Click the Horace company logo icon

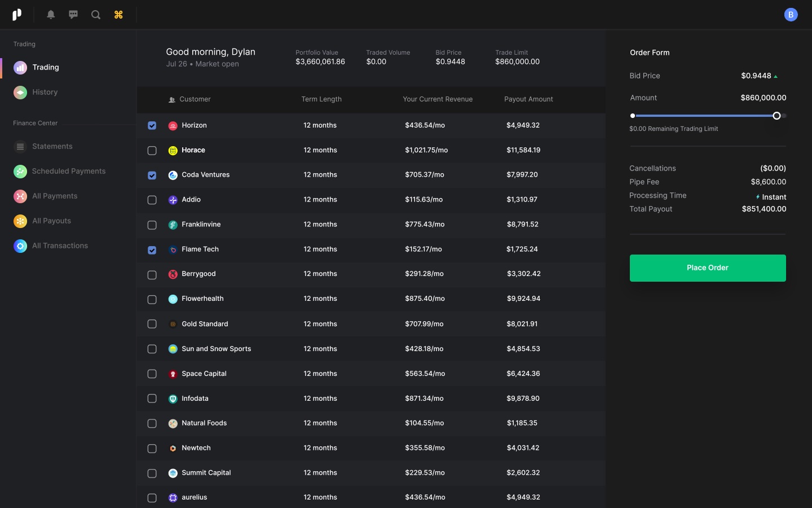[173, 151]
